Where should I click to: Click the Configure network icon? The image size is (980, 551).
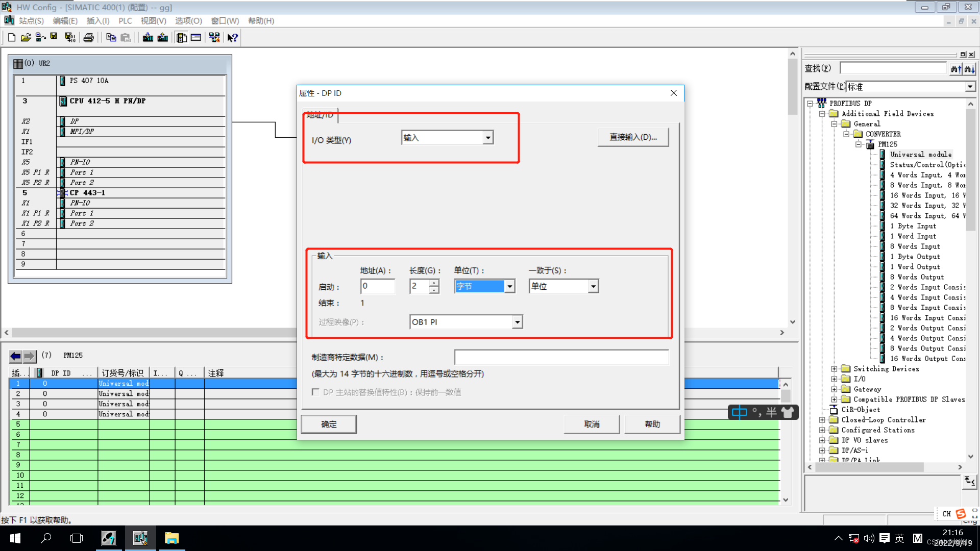tap(214, 37)
